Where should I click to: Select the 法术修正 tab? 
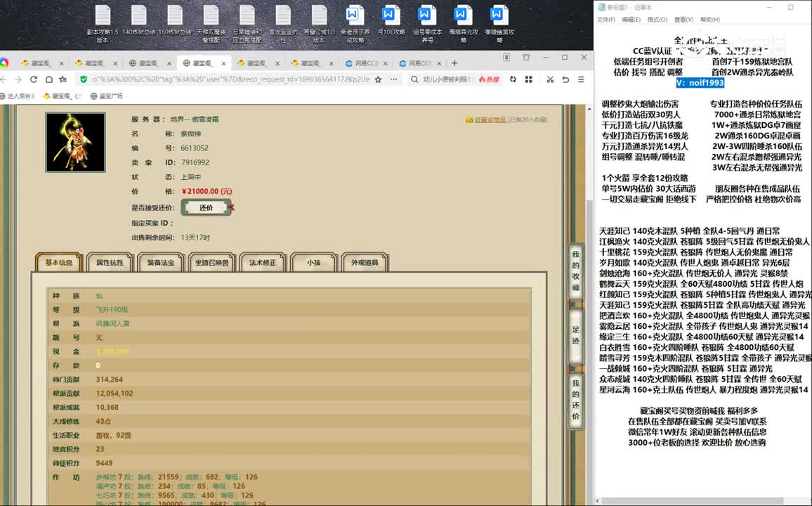[x=263, y=263]
